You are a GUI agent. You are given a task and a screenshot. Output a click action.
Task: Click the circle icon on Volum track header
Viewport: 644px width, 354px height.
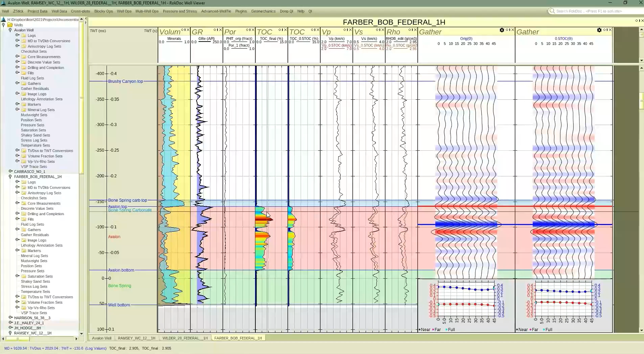[x=182, y=30]
